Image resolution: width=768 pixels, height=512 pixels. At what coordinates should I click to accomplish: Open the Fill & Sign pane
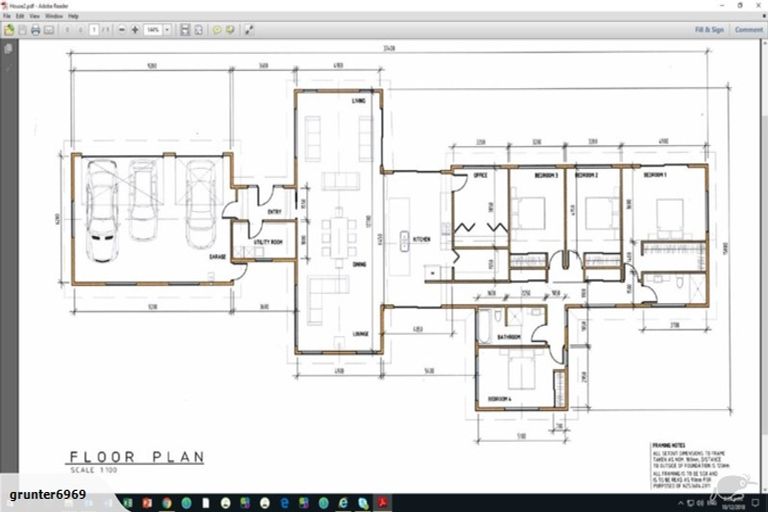click(709, 30)
